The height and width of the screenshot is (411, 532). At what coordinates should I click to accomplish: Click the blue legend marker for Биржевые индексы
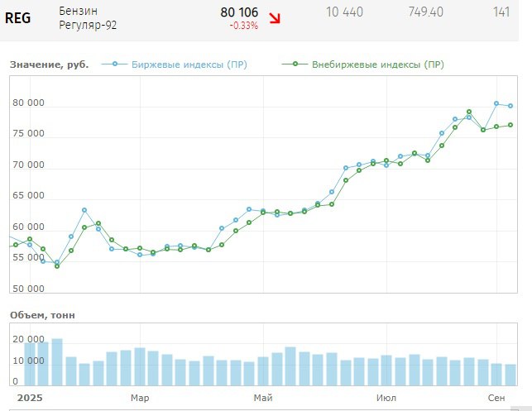click(x=116, y=65)
